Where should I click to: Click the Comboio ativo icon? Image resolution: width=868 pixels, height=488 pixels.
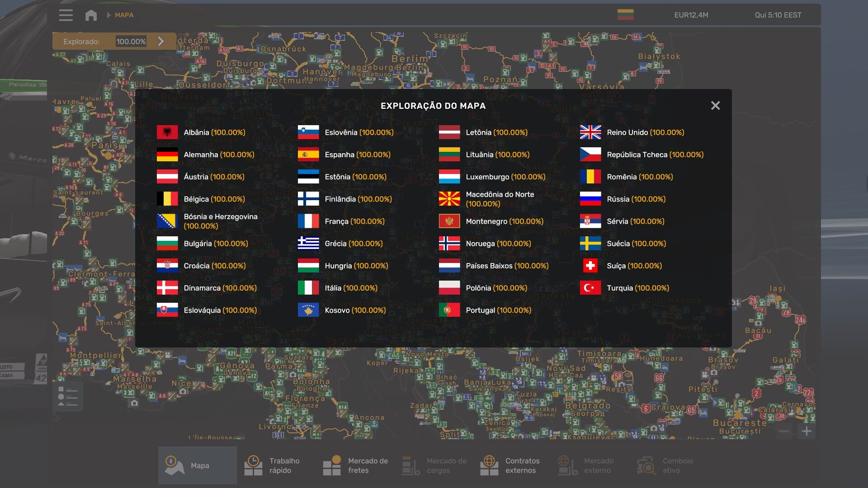point(646,465)
